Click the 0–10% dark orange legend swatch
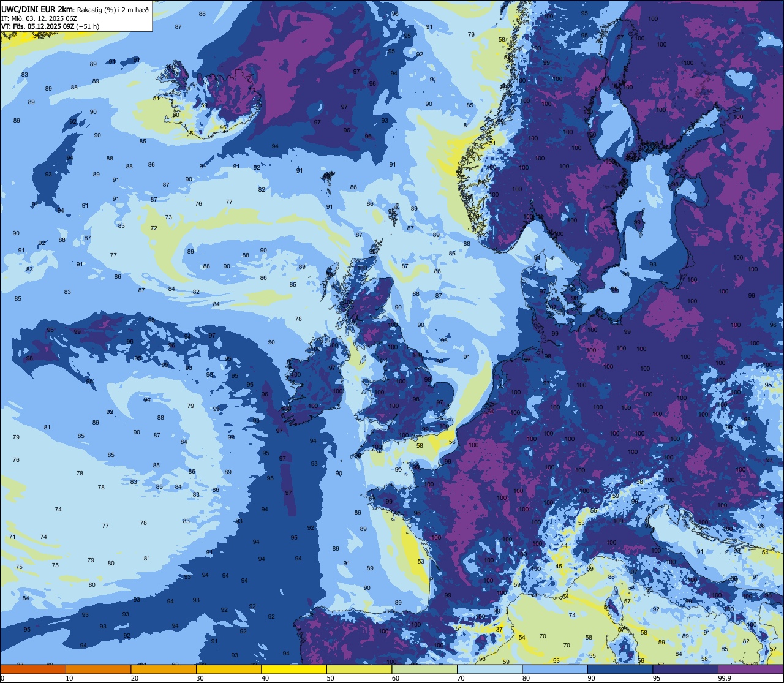The image size is (784, 683). coord(33,669)
